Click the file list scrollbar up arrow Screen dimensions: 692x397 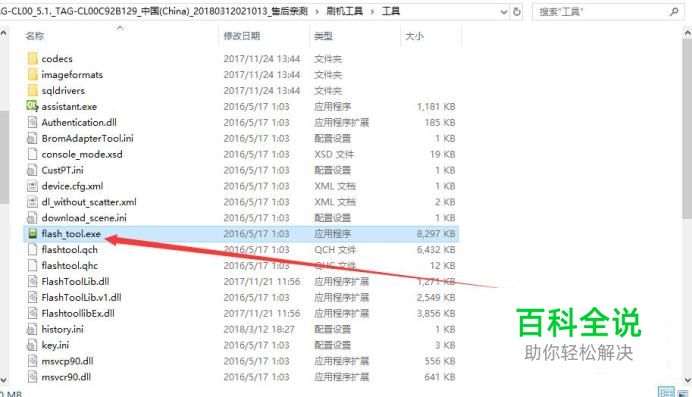tap(687, 33)
